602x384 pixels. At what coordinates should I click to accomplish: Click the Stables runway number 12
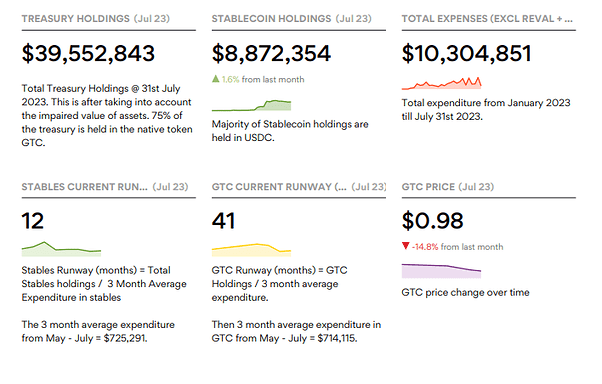pos(33,221)
